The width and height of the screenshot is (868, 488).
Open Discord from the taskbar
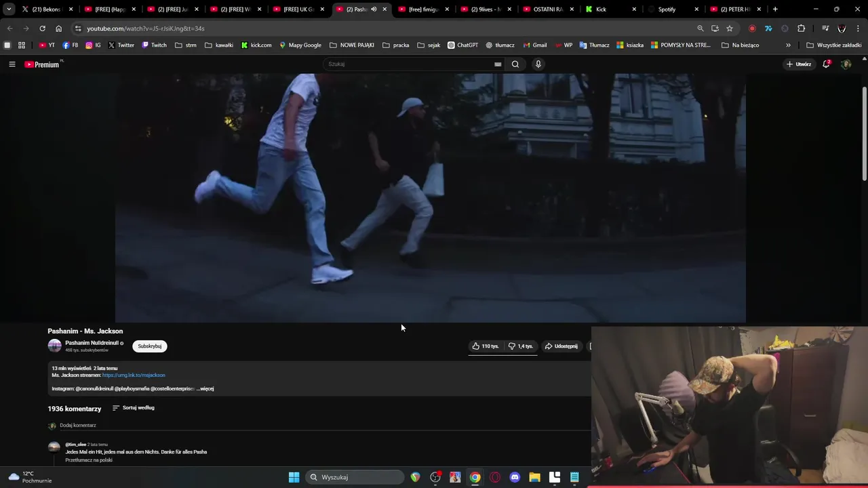click(515, 477)
